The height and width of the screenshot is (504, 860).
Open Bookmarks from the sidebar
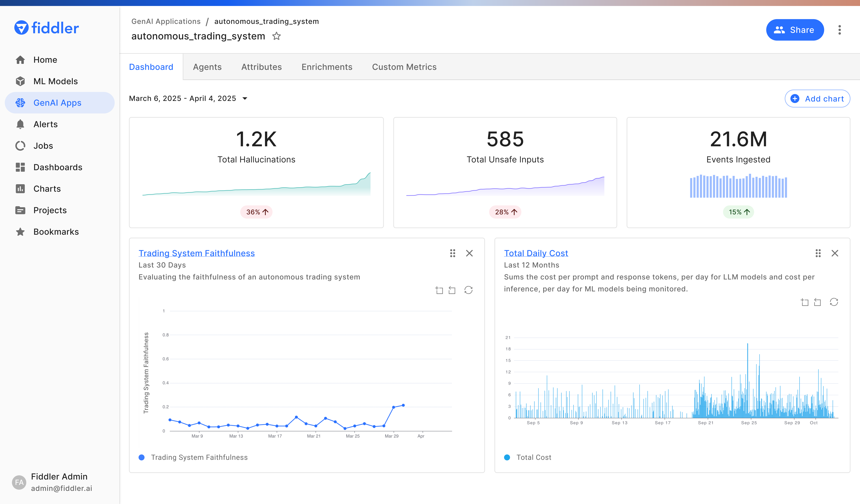coord(56,232)
